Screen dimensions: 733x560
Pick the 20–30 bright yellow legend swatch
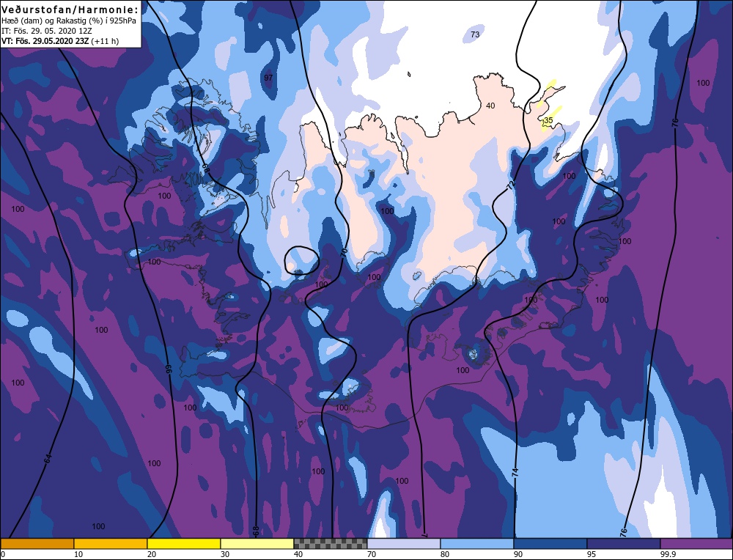tap(184, 544)
